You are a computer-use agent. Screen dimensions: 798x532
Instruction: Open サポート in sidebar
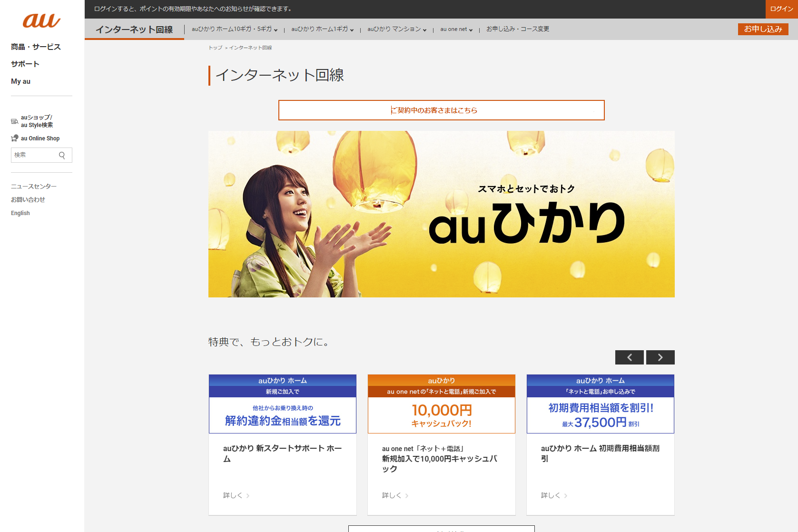25,64
